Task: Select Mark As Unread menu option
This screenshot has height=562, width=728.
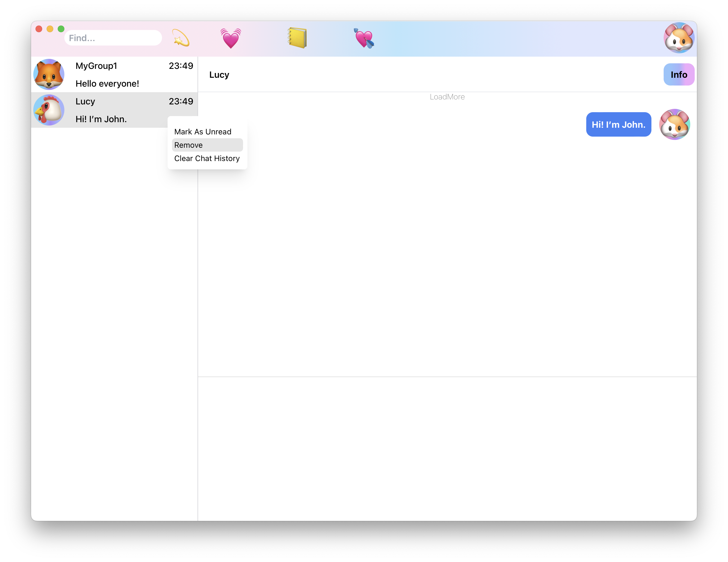Action: (x=203, y=132)
